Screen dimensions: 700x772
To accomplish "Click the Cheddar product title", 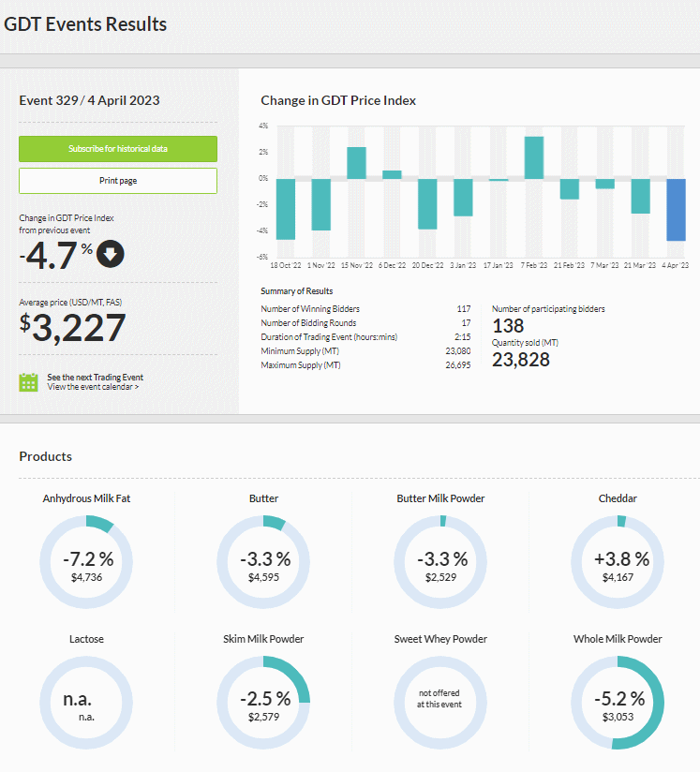I will coord(618,498).
